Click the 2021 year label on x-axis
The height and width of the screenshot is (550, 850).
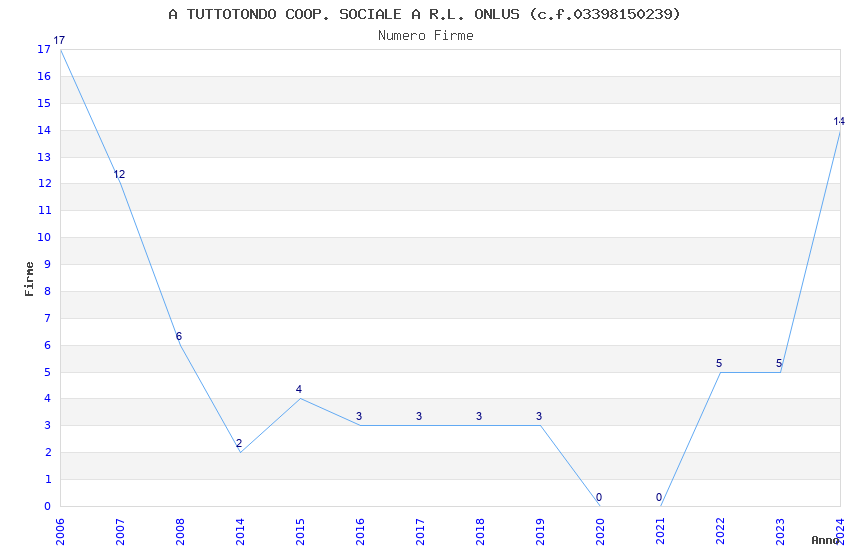660,532
